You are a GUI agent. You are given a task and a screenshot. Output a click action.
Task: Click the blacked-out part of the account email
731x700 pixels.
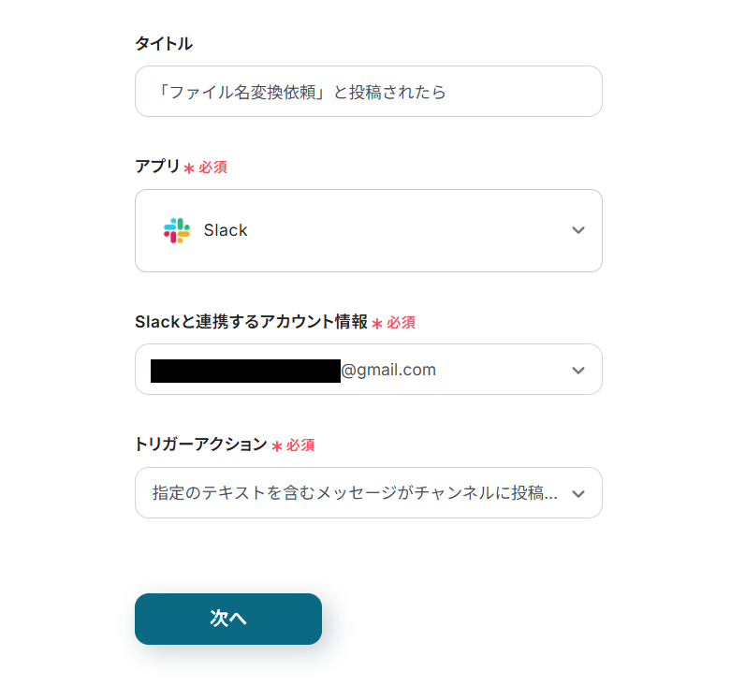[x=245, y=370]
